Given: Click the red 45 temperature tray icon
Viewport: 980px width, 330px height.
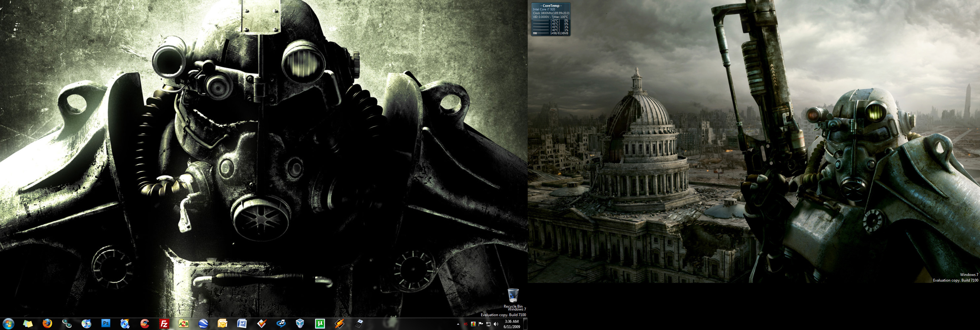Looking at the screenshot, I should pyautogui.click(x=465, y=324).
